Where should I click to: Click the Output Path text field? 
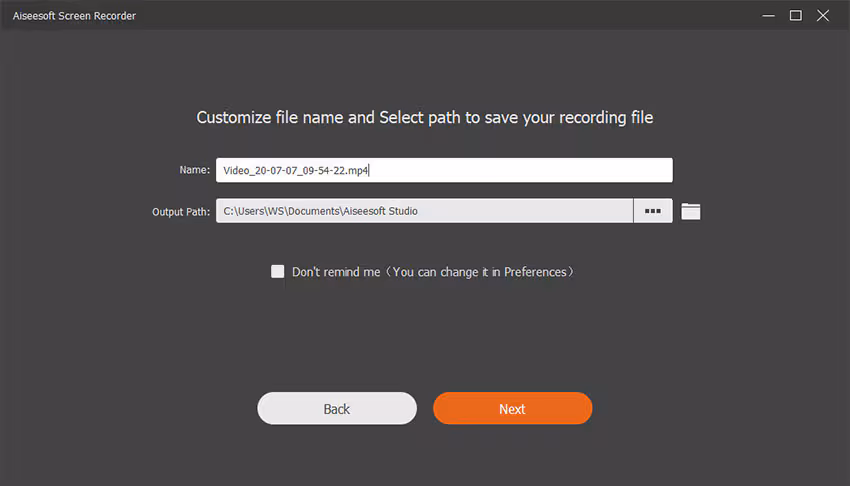[x=424, y=211]
